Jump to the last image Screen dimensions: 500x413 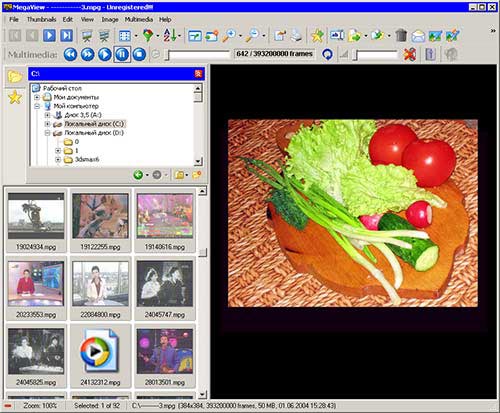(x=66, y=35)
